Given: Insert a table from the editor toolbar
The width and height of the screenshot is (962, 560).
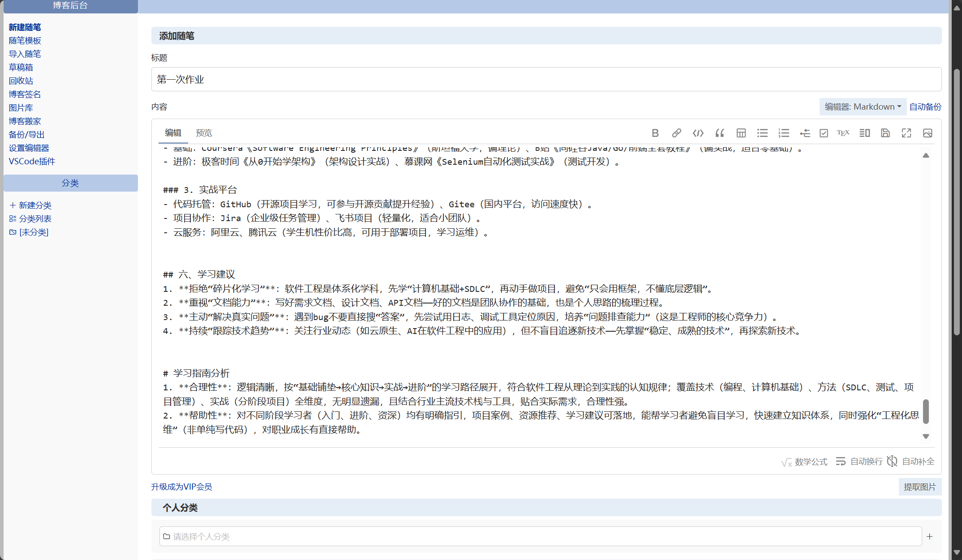Looking at the screenshot, I should (741, 133).
